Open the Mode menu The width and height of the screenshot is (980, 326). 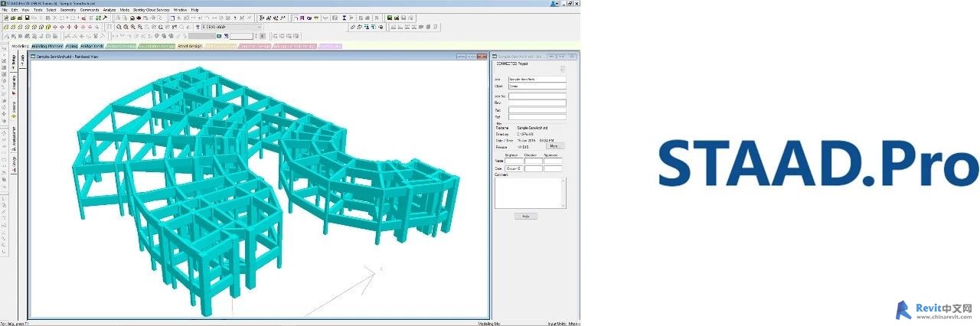click(x=125, y=10)
